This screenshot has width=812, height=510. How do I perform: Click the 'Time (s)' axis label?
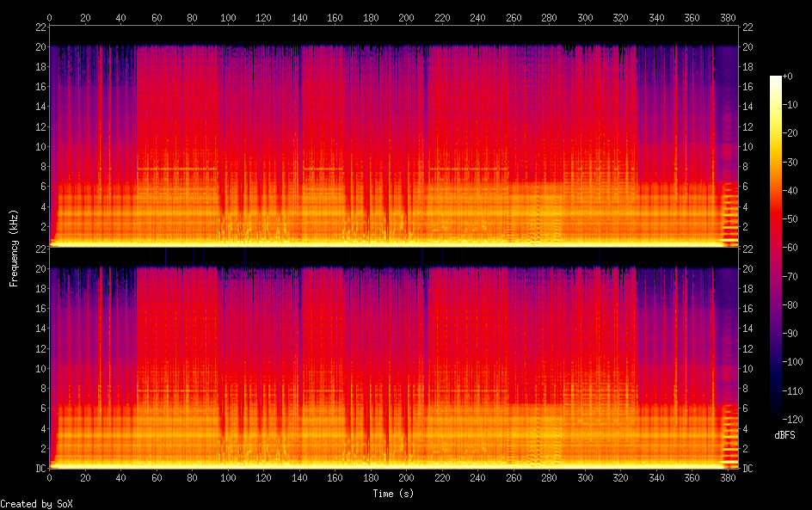click(394, 494)
